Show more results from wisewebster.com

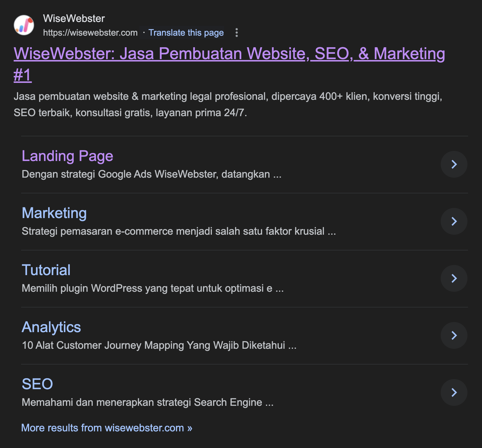(107, 428)
